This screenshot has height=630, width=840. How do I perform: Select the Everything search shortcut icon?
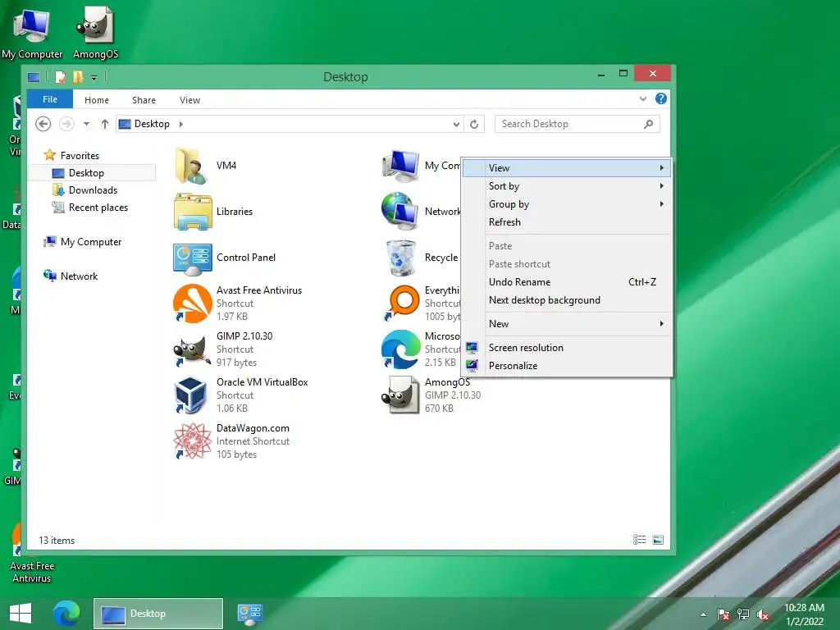[x=402, y=304]
